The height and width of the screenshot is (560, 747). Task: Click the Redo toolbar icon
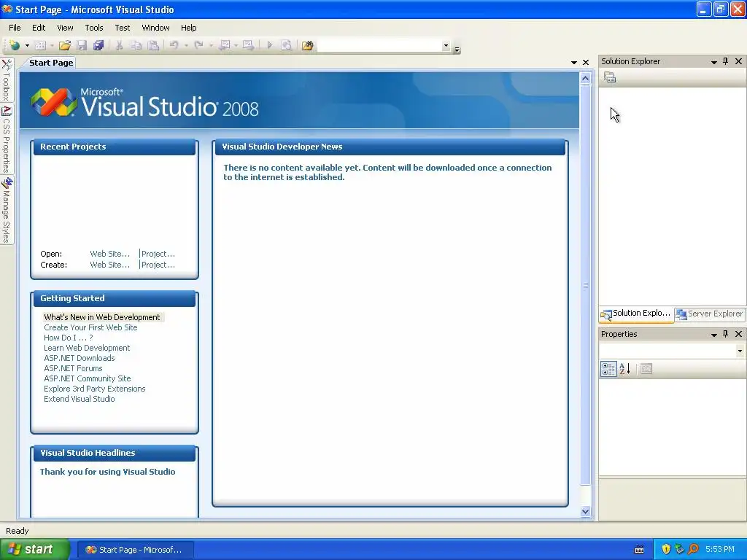(x=199, y=45)
